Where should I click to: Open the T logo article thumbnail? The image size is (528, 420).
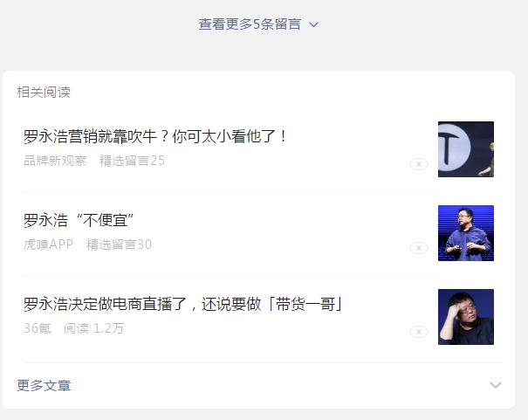point(466,149)
